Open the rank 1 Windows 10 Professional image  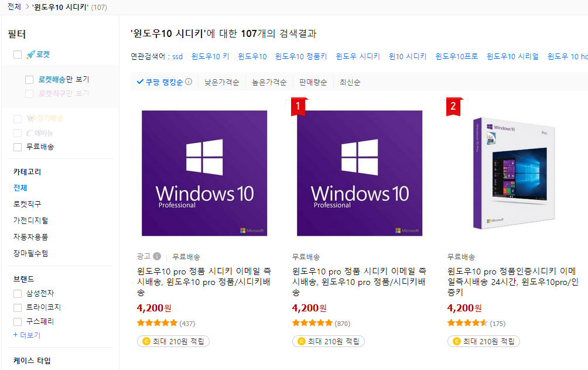point(360,173)
